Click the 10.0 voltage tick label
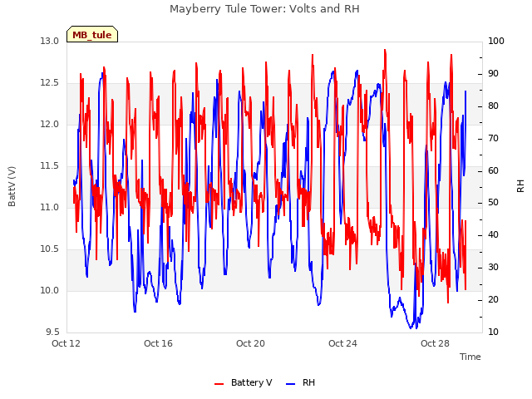The width and height of the screenshot is (532, 399). coord(50,290)
